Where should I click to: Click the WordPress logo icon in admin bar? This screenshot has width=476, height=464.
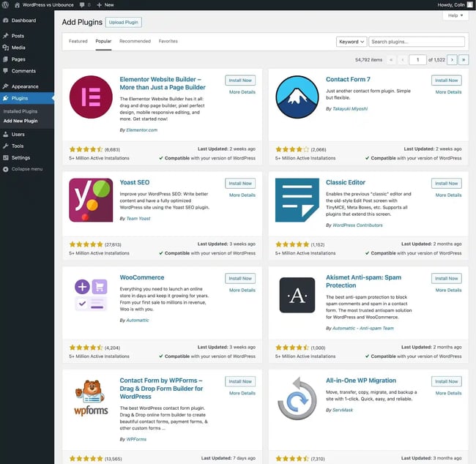pos(5,5)
